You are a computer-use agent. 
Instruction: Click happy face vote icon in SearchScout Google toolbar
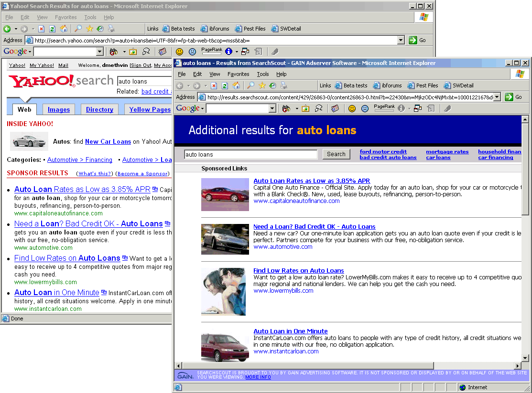tap(352, 108)
